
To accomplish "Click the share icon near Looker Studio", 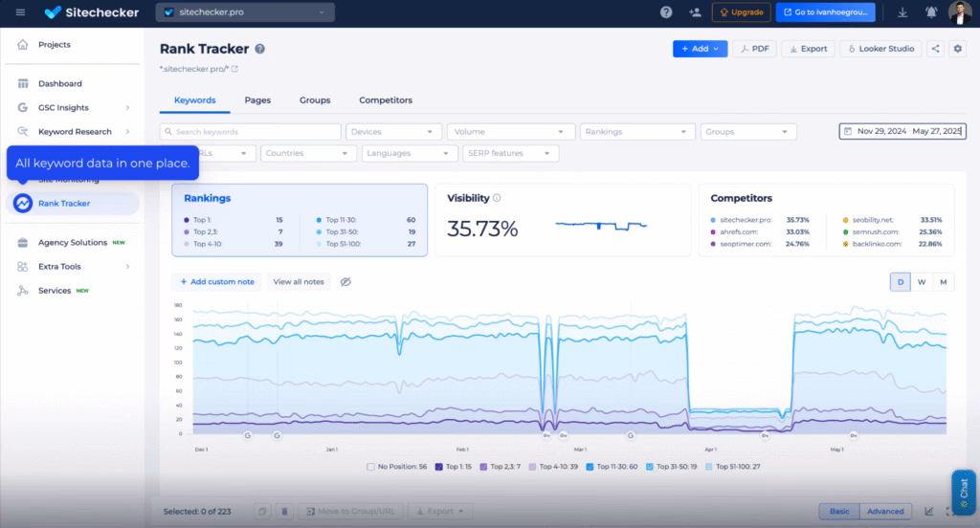I will (935, 49).
